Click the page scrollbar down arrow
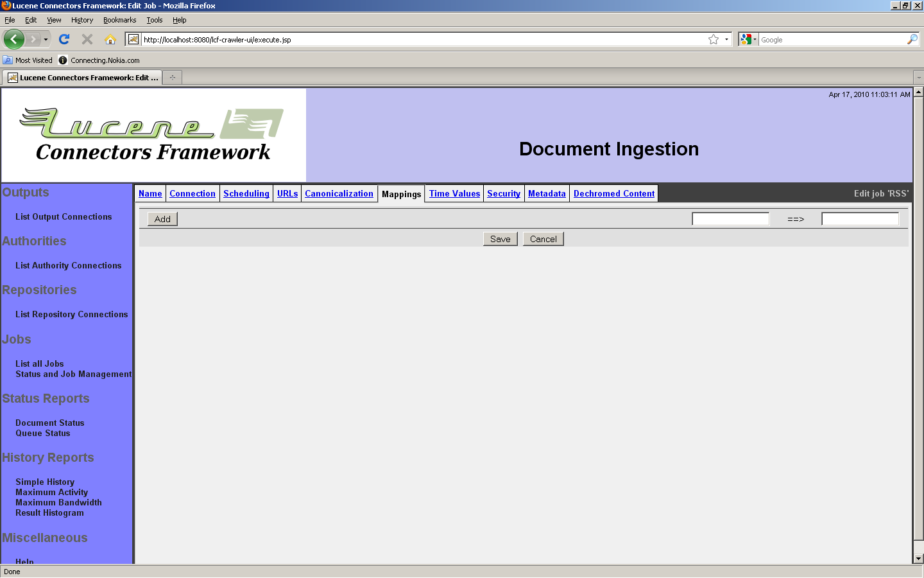The height and width of the screenshot is (578, 924). click(x=918, y=559)
